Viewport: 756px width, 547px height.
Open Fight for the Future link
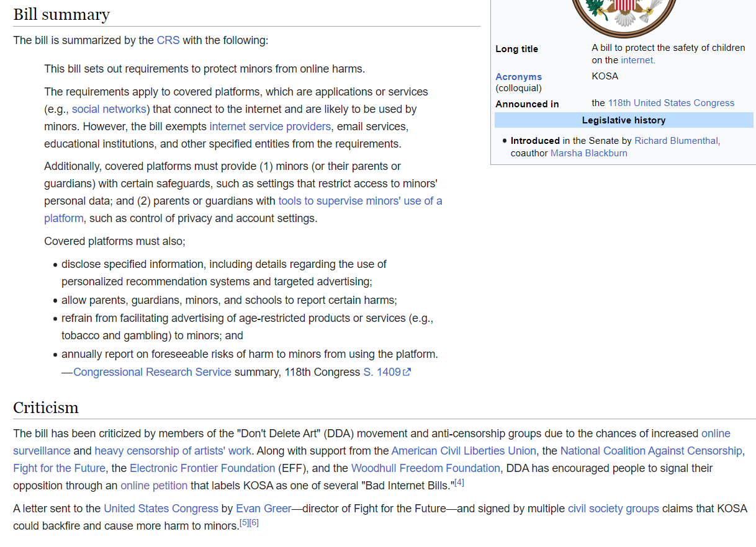tap(60, 468)
